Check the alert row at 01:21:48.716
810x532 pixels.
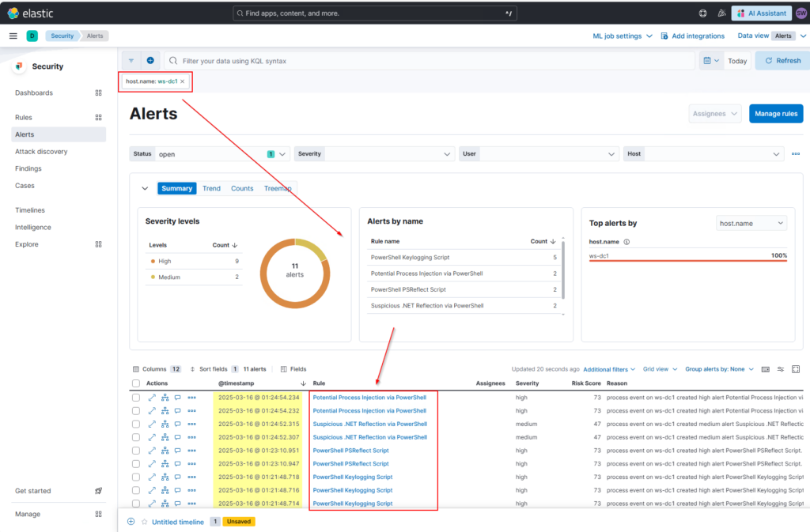[x=136, y=490]
